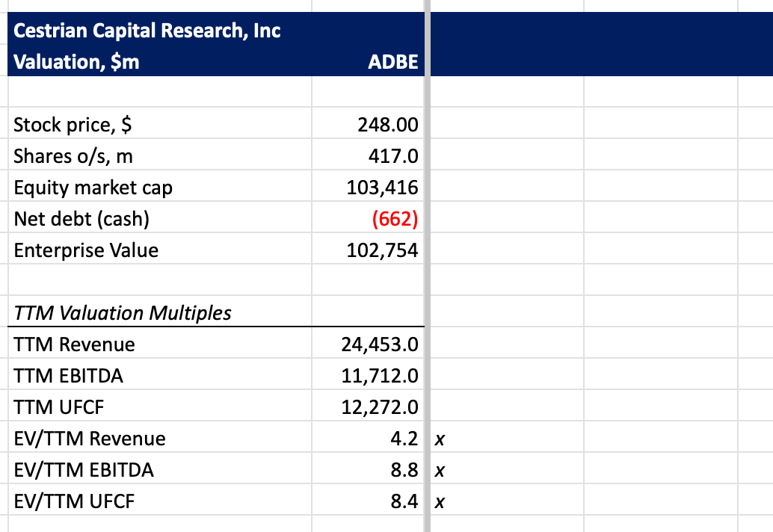Click the EV/TTM Revenue label
This screenshot has width=773, height=532.
click(x=90, y=439)
